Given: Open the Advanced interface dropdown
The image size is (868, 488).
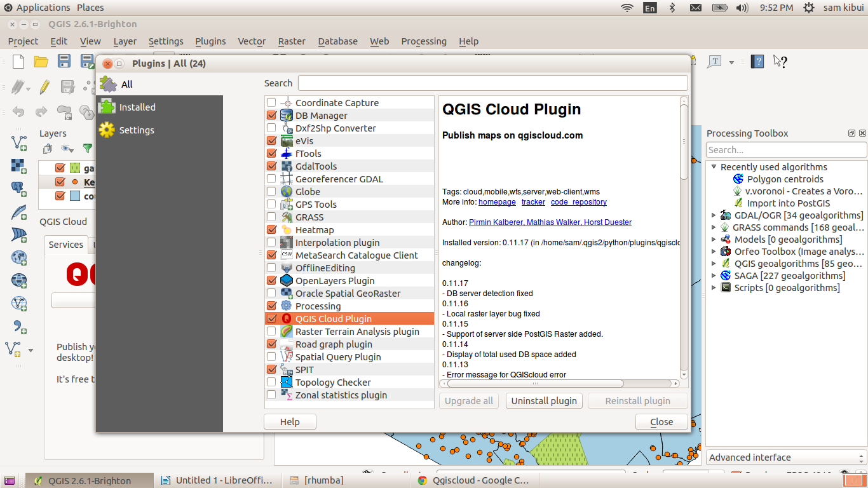Looking at the screenshot, I should click(786, 457).
